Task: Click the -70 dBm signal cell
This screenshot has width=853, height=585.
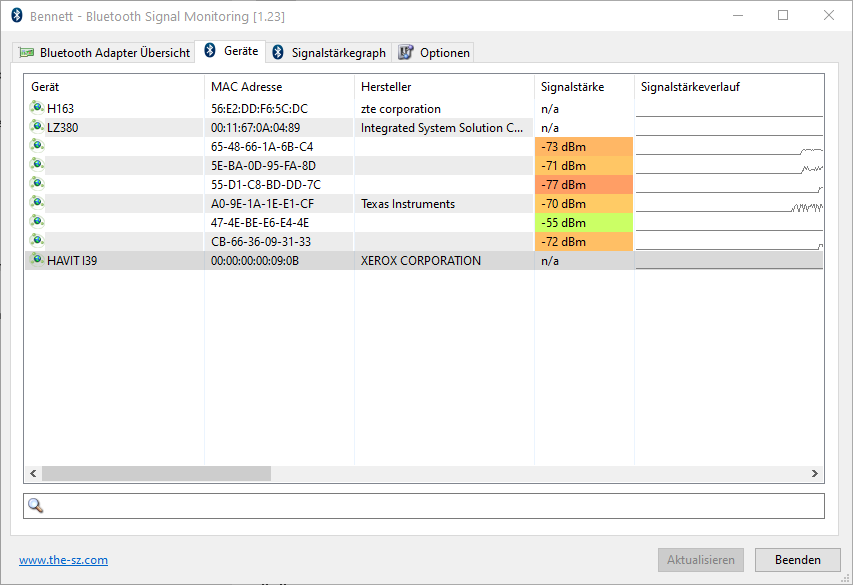Action: coord(584,204)
